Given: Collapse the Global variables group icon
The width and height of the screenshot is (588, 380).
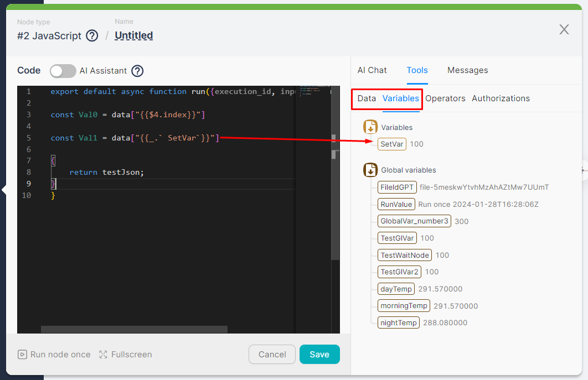Looking at the screenshot, I should pyautogui.click(x=370, y=170).
